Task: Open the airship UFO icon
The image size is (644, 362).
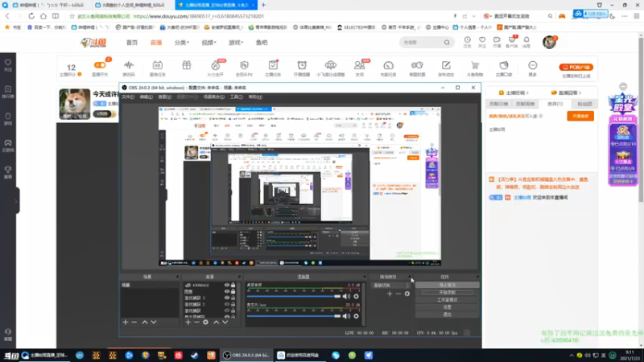Action: pos(331,65)
